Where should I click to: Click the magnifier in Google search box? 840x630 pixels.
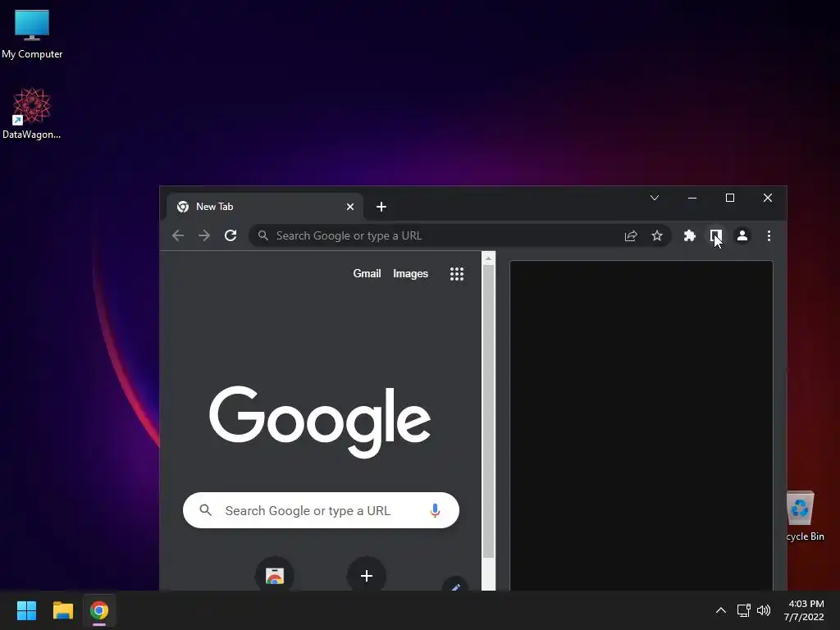(206, 510)
